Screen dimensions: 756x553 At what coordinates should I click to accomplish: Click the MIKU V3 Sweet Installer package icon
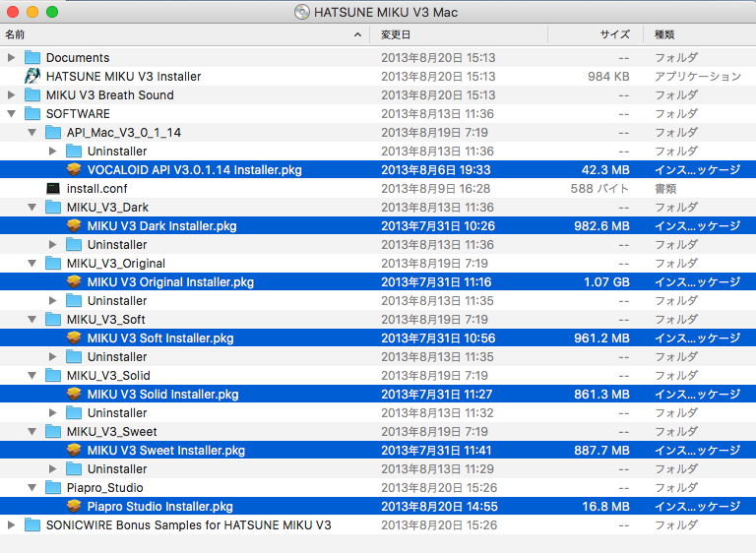pyautogui.click(x=74, y=451)
